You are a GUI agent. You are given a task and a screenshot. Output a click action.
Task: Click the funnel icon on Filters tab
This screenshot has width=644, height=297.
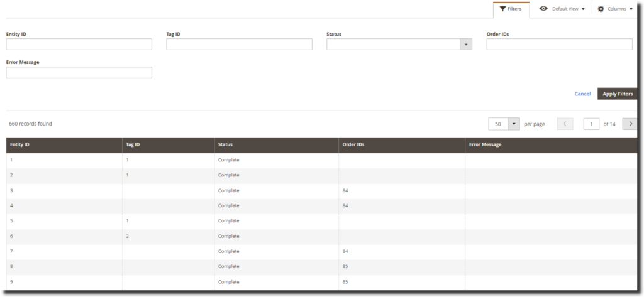(502, 9)
